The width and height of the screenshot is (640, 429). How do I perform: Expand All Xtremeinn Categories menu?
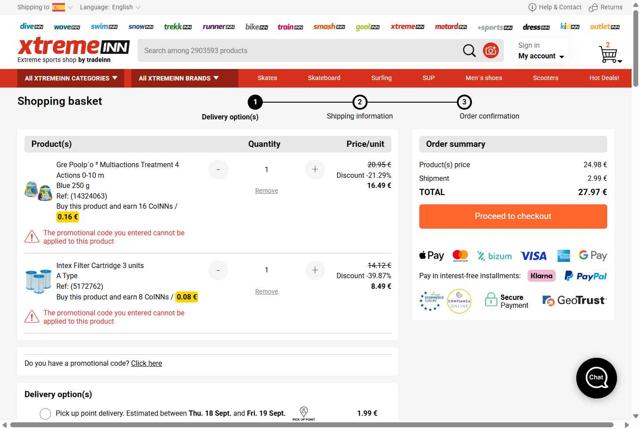point(71,78)
